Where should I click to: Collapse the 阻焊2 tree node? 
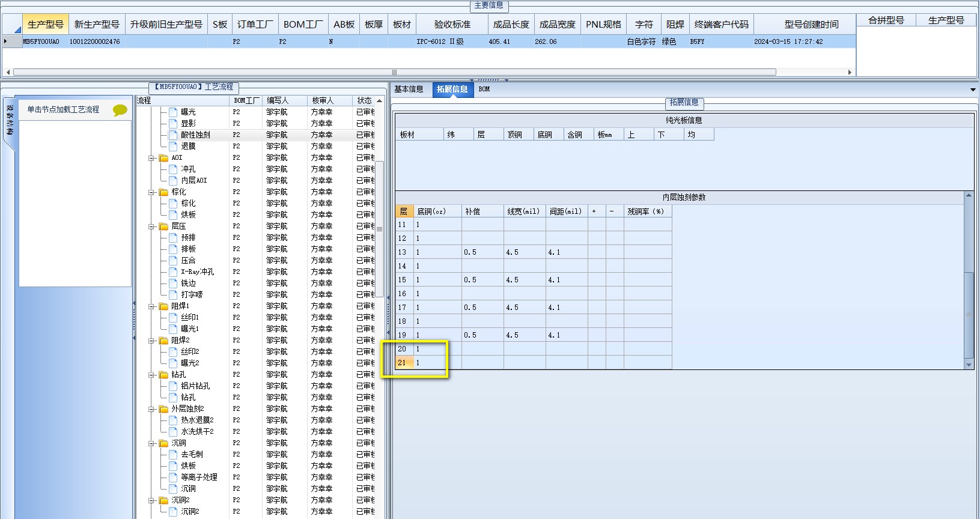point(151,341)
